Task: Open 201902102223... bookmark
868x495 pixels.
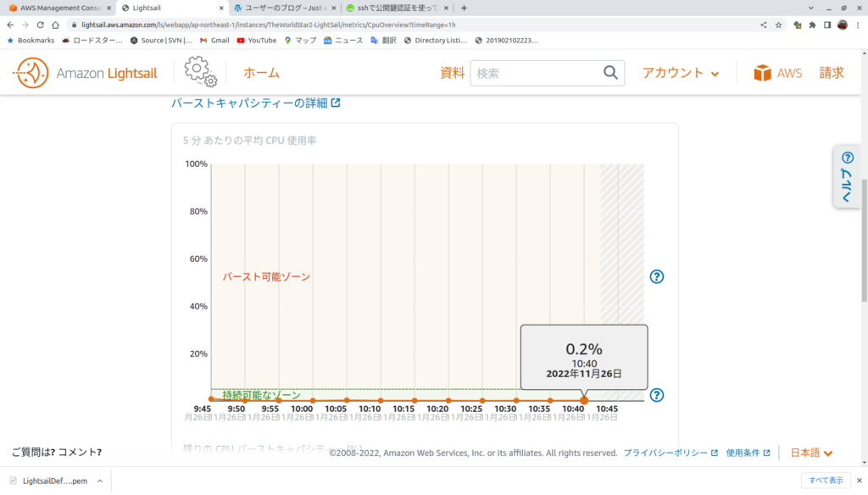Action: (x=507, y=41)
